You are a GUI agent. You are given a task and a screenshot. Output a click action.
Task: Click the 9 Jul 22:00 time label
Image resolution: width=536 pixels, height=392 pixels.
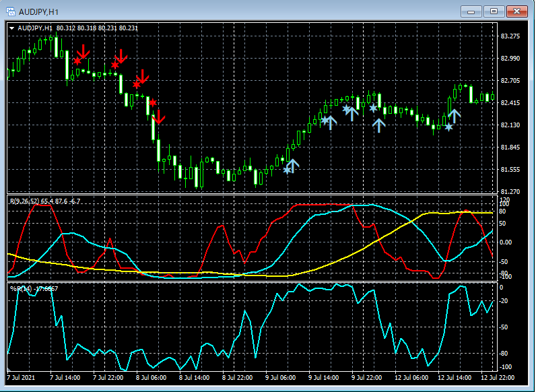click(366, 378)
